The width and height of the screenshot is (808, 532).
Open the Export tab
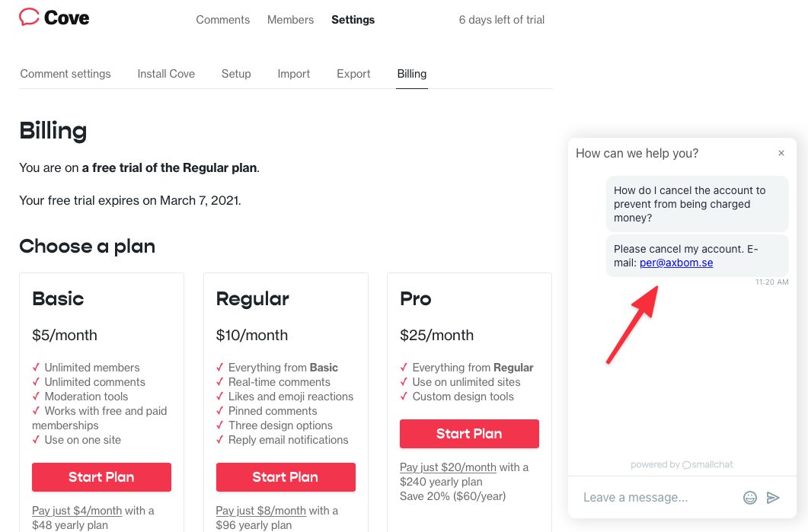pos(353,74)
